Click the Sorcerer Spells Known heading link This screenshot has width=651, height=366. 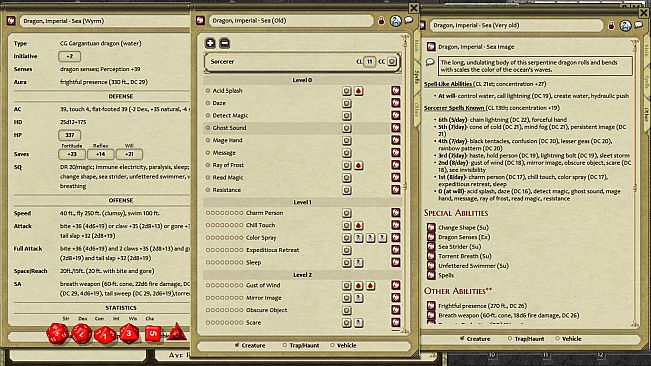[x=454, y=108]
